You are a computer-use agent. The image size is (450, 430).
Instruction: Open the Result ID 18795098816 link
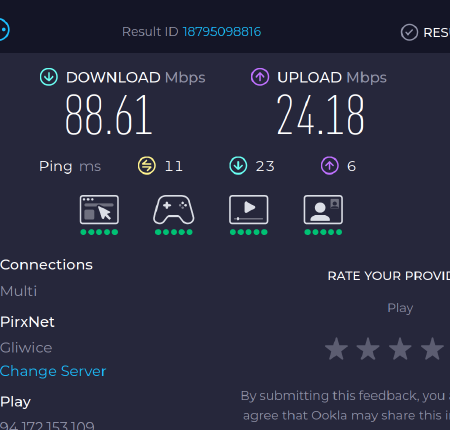click(222, 32)
